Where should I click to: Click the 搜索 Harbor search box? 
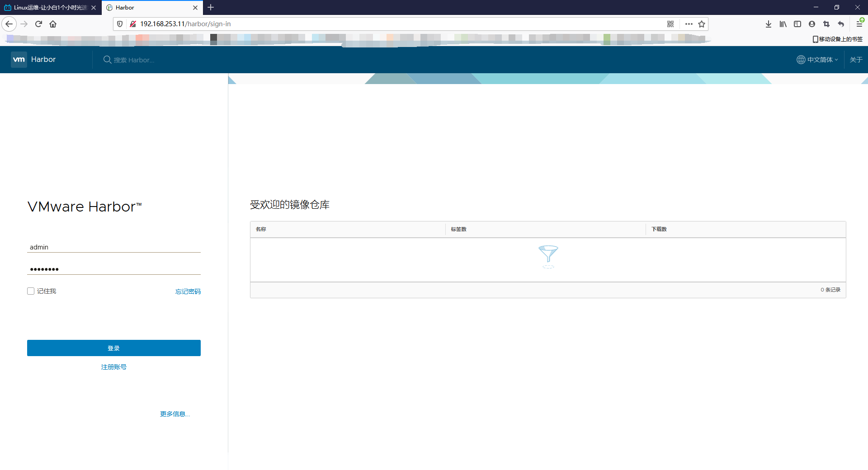134,60
